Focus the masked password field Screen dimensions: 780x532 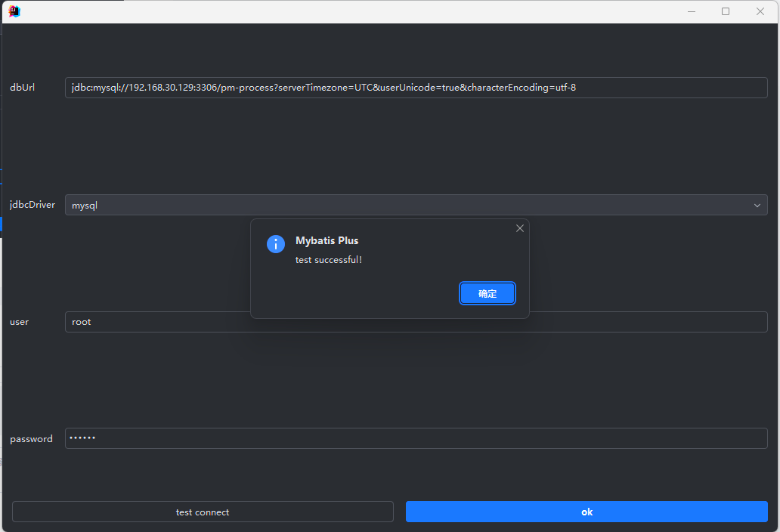pyautogui.click(x=416, y=438)
